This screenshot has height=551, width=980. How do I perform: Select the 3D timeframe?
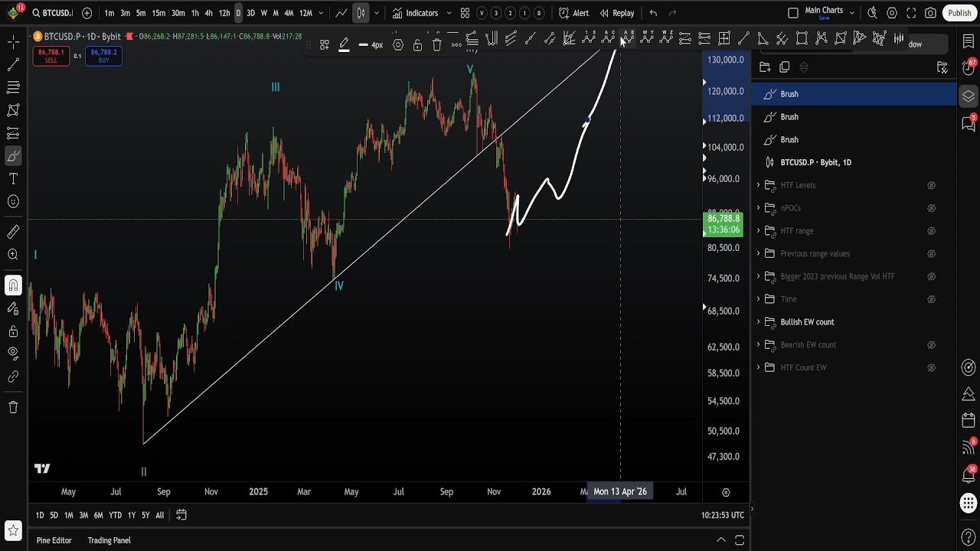click(250, 13)
